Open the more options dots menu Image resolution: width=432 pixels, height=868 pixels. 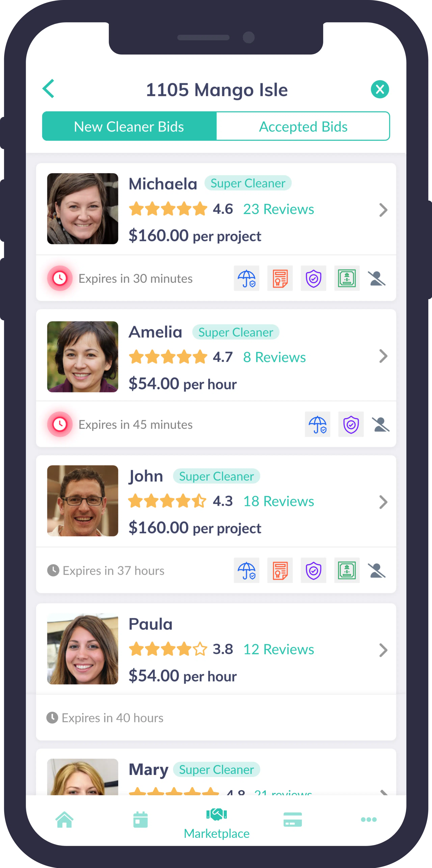click(x=369, y=819)
